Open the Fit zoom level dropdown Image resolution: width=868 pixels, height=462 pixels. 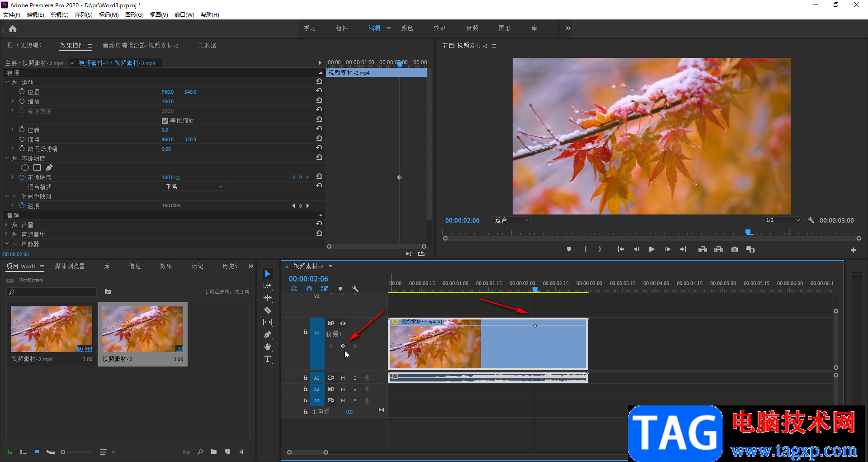511,220
